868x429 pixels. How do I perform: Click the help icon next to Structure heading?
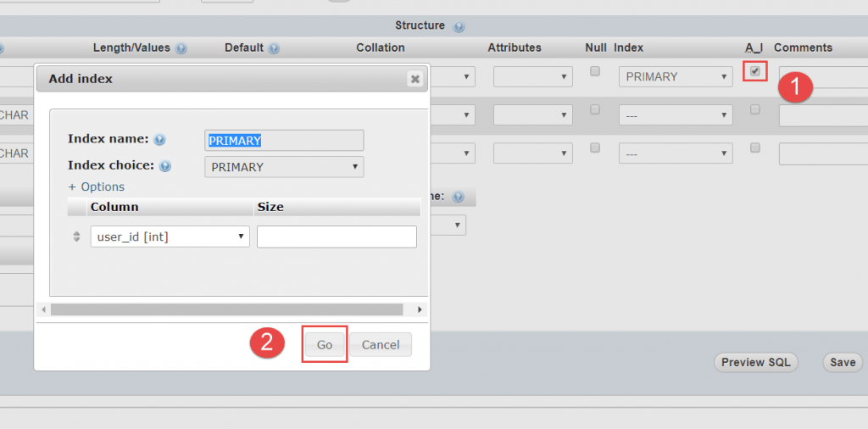click(x=459, y=26)
